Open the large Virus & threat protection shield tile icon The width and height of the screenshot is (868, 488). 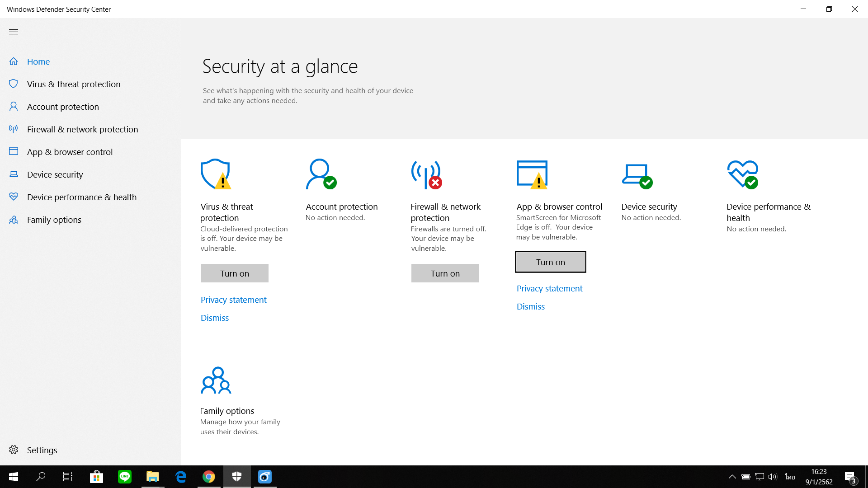[216, 174]
